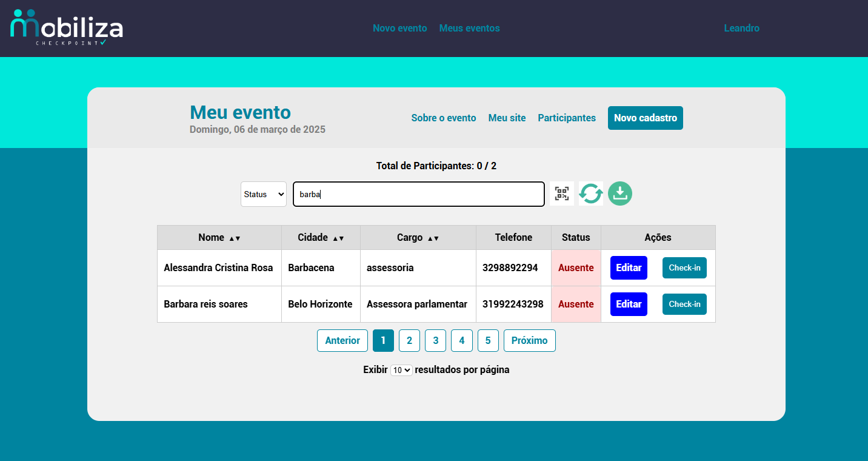Switch to Sobre o evento tab
Image resolution: width=868 pixels, height=461 pixels.
[x=444, y=118]
